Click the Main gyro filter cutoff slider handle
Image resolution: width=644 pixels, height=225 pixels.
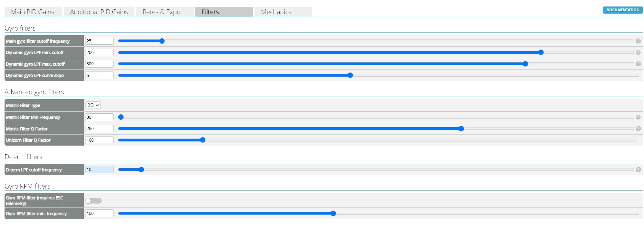pyautogui.click(x=162, y=41)
